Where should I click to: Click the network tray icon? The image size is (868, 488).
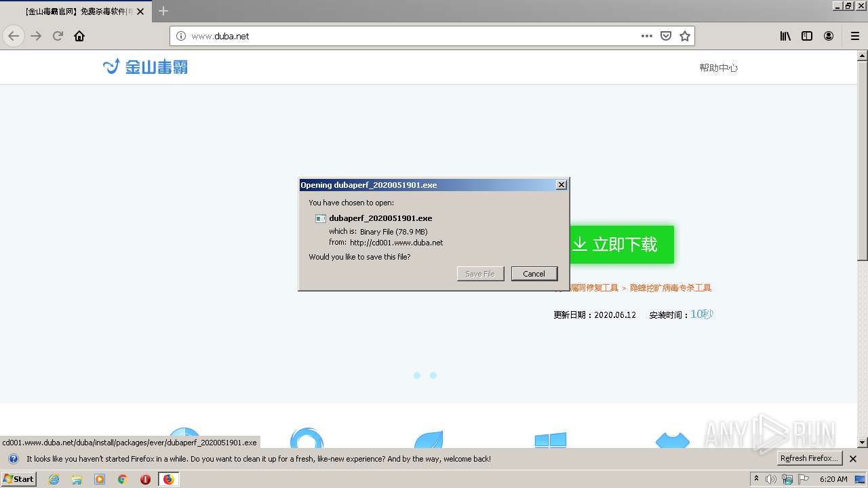(x=787, y=479)
